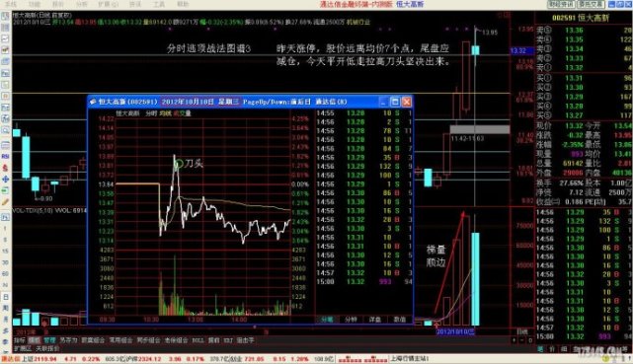633x364 pixels.
Task: Click the tall cyan volume bar for 2012/10/10
Action: pos(475,278)
